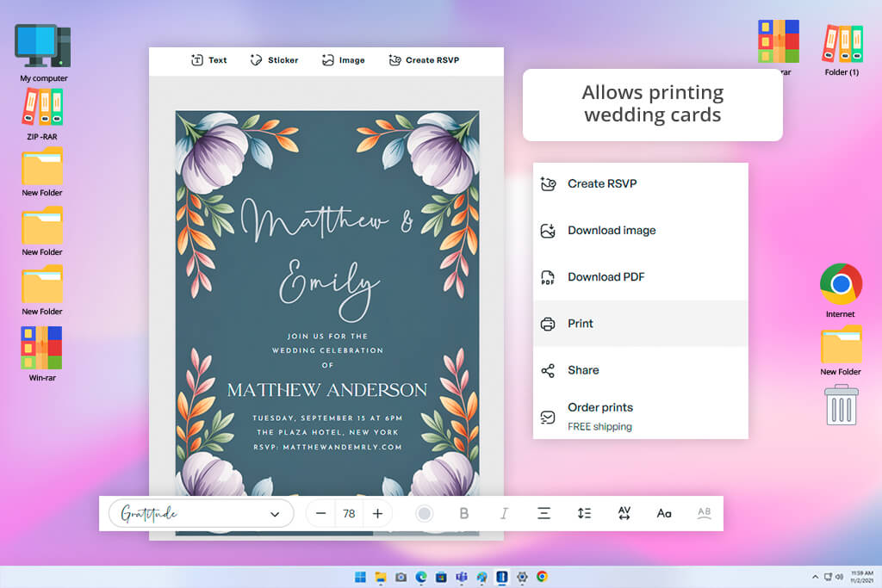Click the text alignment icon

pos(543,514)
